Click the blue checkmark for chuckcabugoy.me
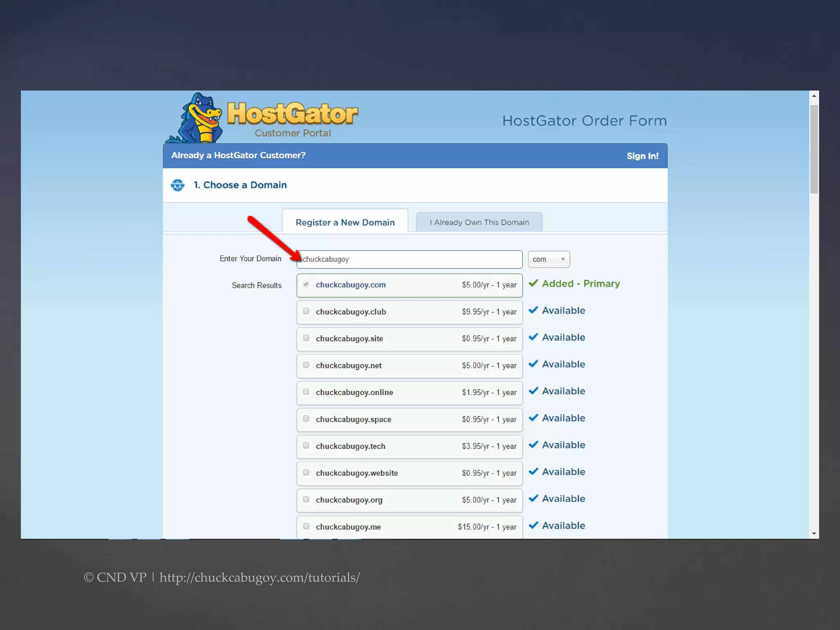Image resolution: width=840 pixels, height=630 pixels. click(x=533, y=525)
